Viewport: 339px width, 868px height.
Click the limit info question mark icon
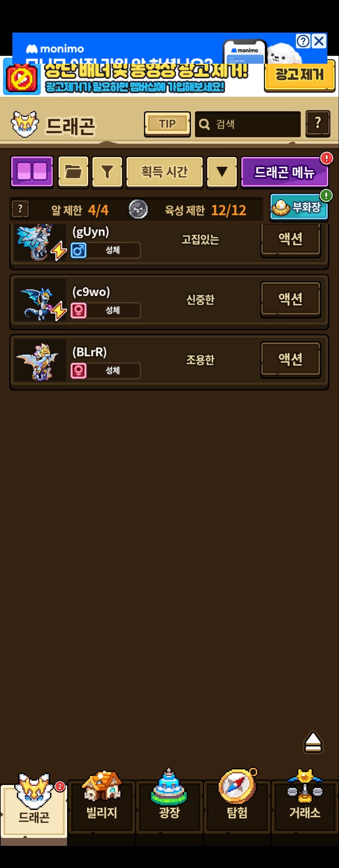(x=20, y=209)
